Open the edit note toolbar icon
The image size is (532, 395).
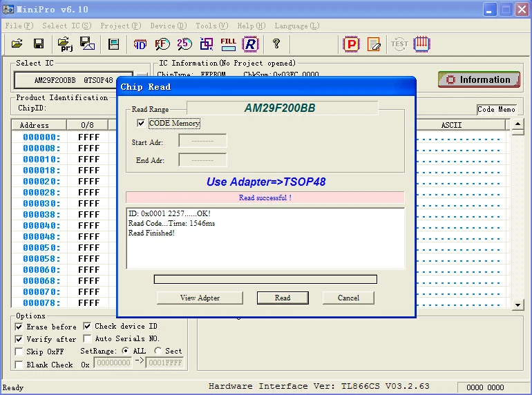[x=374, y=44]
